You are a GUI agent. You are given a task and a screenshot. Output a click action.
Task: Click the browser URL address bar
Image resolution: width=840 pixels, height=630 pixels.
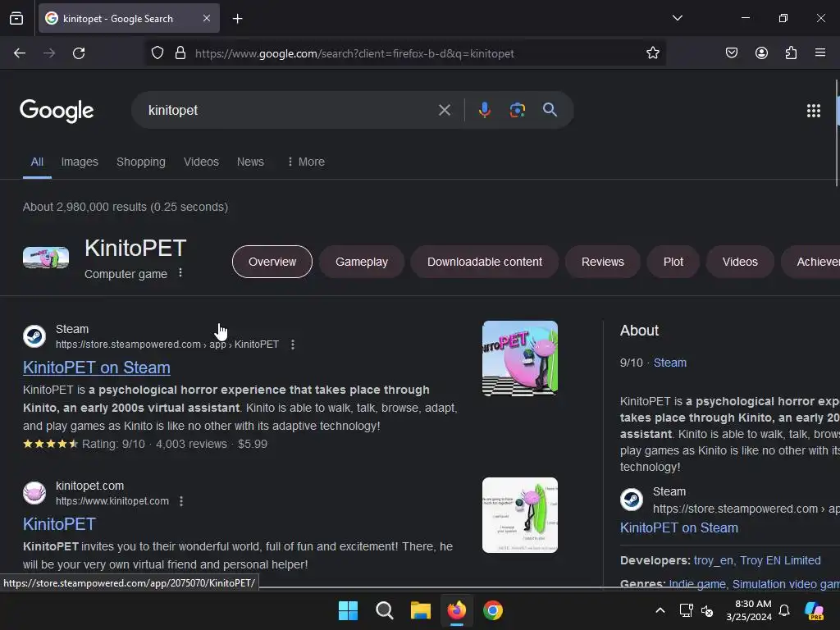(x=407, y=53)
